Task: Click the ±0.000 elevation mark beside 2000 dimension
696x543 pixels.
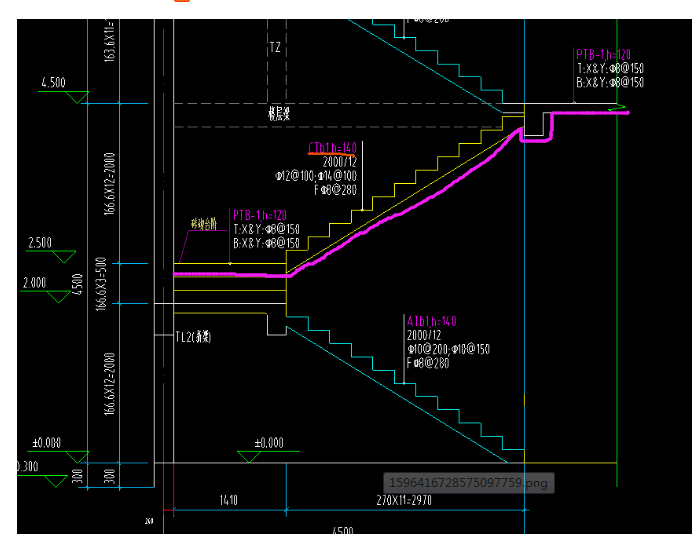Action: pyautogui.click(x=46, y=443)
